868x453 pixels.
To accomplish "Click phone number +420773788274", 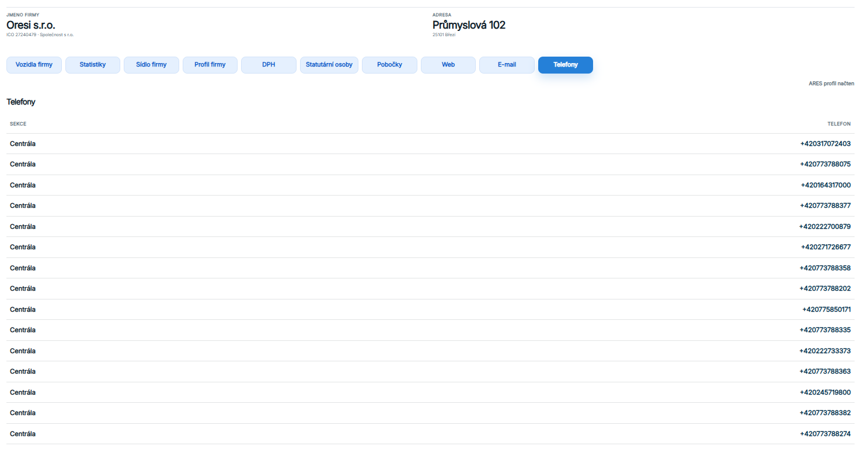I will point(825,434).
